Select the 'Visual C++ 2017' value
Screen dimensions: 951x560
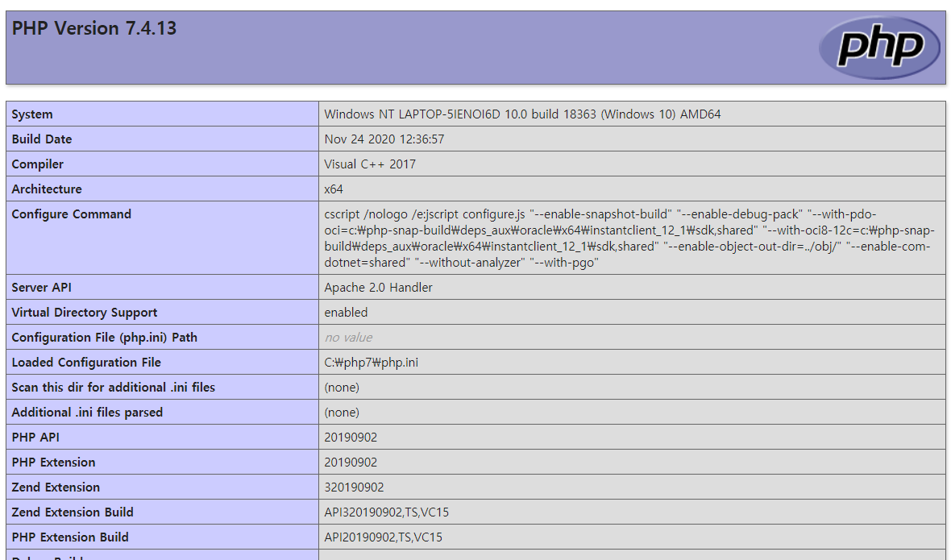pyautogui.click(x=370, y=164)
